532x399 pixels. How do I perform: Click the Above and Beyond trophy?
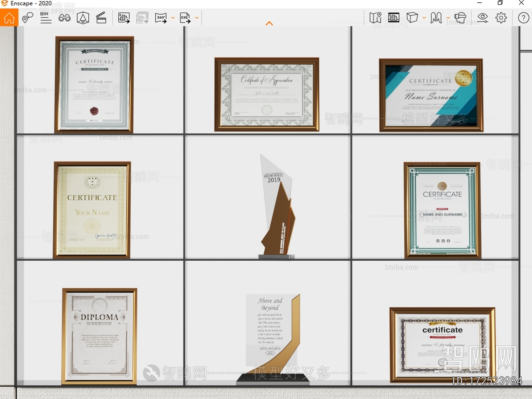click(x=273, y=339)
